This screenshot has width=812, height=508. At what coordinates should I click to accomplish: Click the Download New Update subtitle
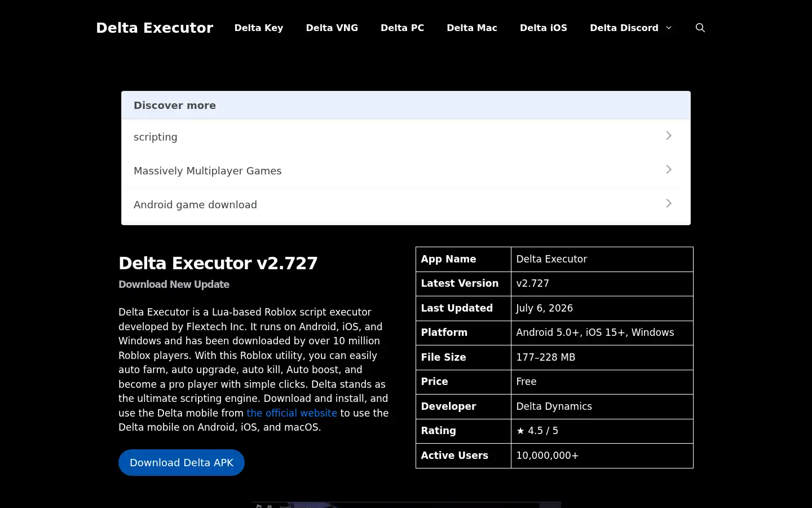(x=174, y=284)
